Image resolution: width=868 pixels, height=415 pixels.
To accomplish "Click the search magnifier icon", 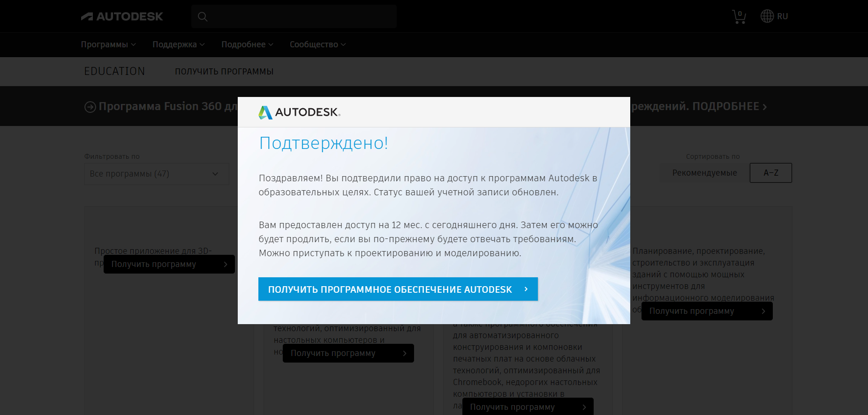I will click(x=203, y=17).
